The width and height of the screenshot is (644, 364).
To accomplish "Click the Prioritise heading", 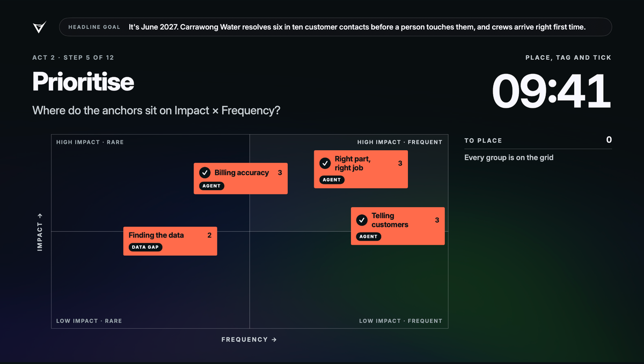I will tap(83, 81).
